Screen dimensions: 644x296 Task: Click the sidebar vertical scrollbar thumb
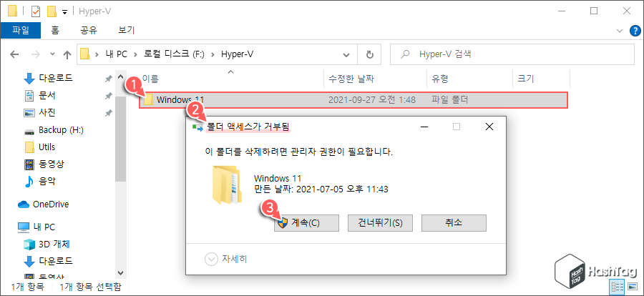(120, 139)
